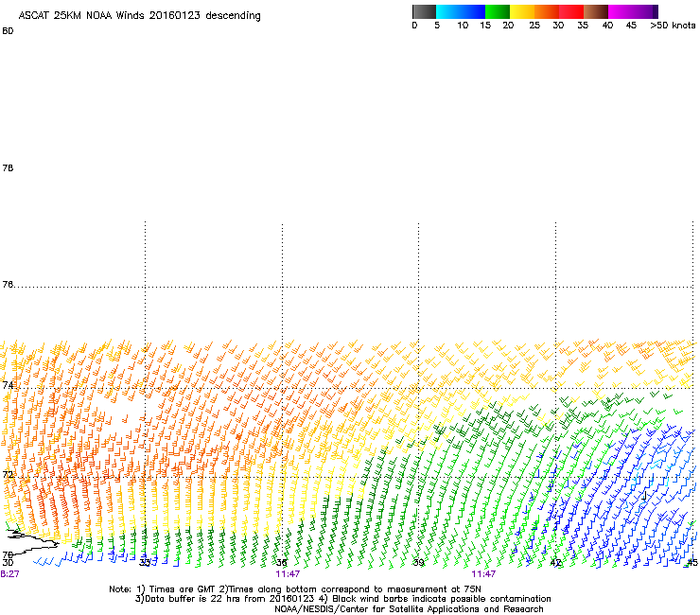Pick the yellow 20-25 knots legend swatch
This screenshot has width=700, height=615.
pos(522,11)
